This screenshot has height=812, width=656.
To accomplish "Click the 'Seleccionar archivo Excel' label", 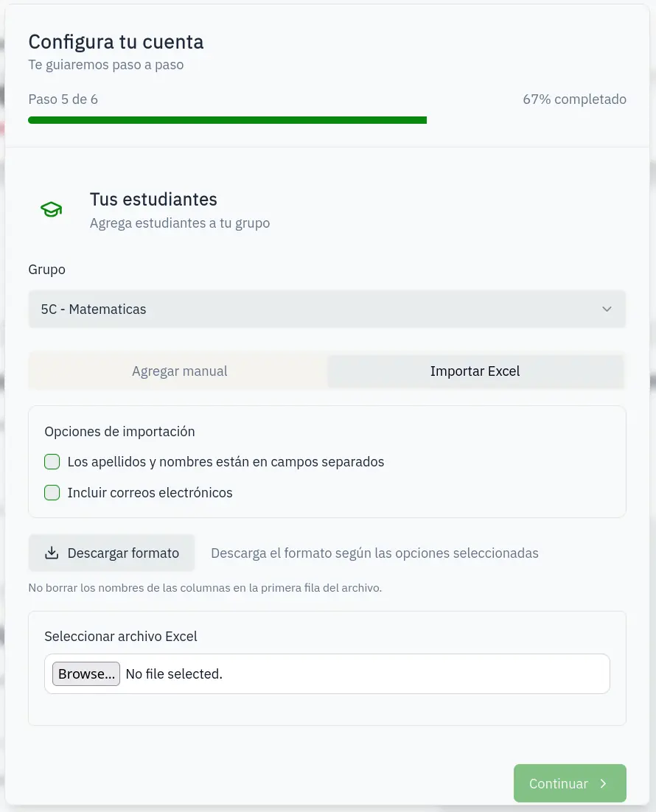I will pyautogui.click(x=121, y=636).
